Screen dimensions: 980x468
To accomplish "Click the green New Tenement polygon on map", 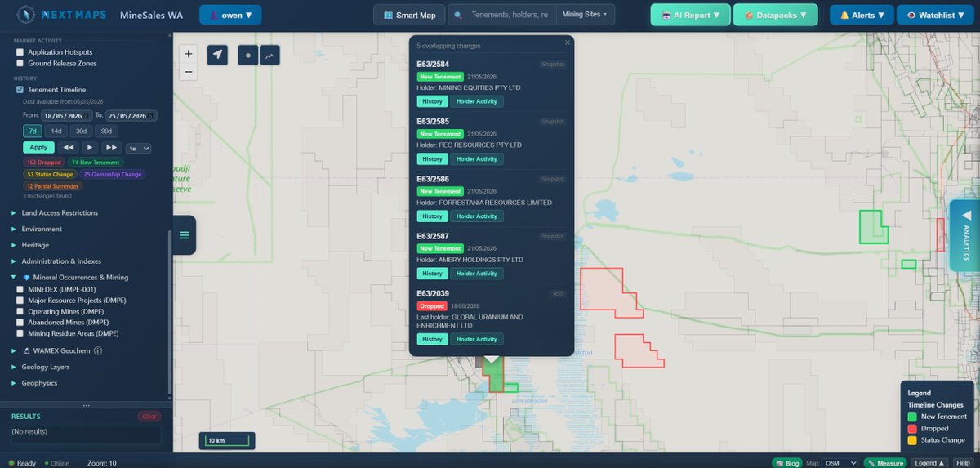I will [872, 226].
